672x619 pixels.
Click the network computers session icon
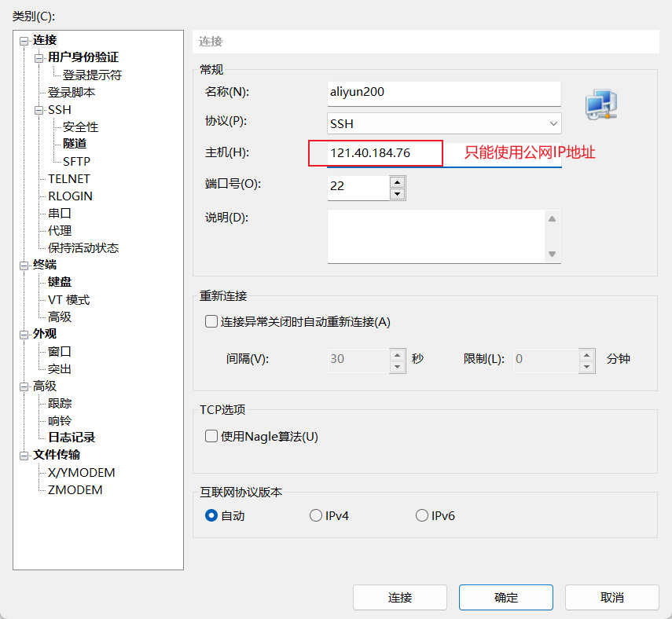coord(601,106)
